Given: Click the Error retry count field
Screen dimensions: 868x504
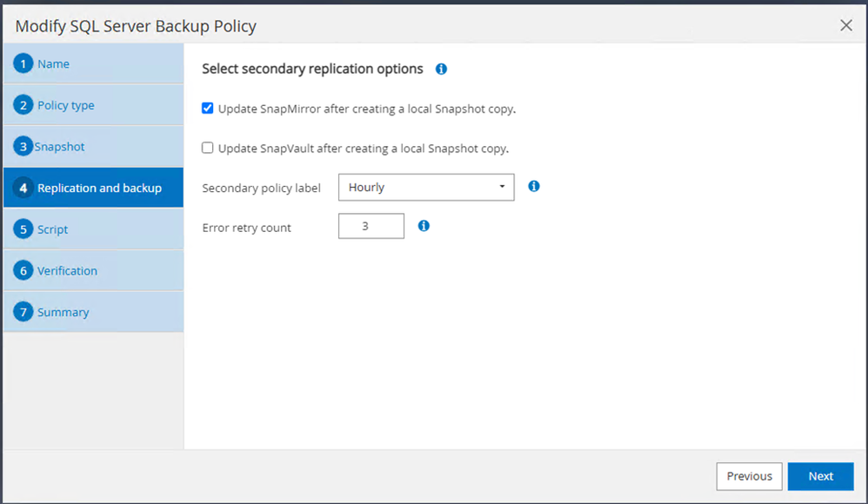Looking at the screenshot, I should tap(371, 227).
